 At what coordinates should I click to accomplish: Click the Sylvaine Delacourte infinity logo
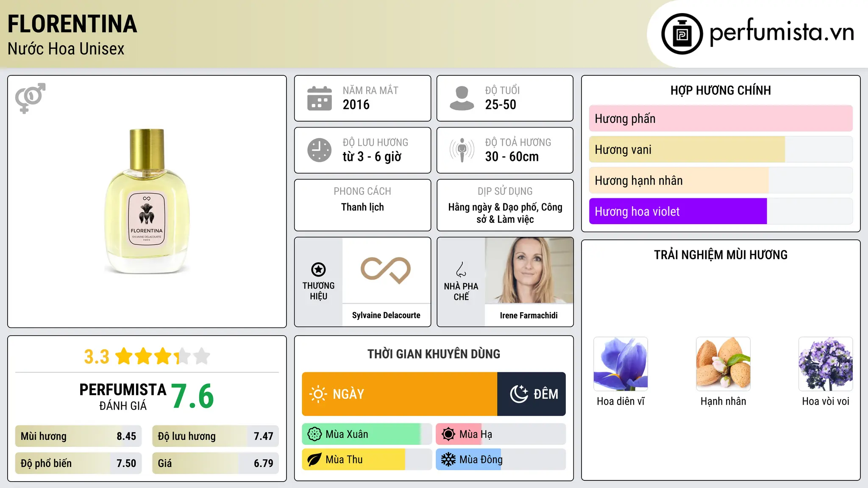(386, 270)
